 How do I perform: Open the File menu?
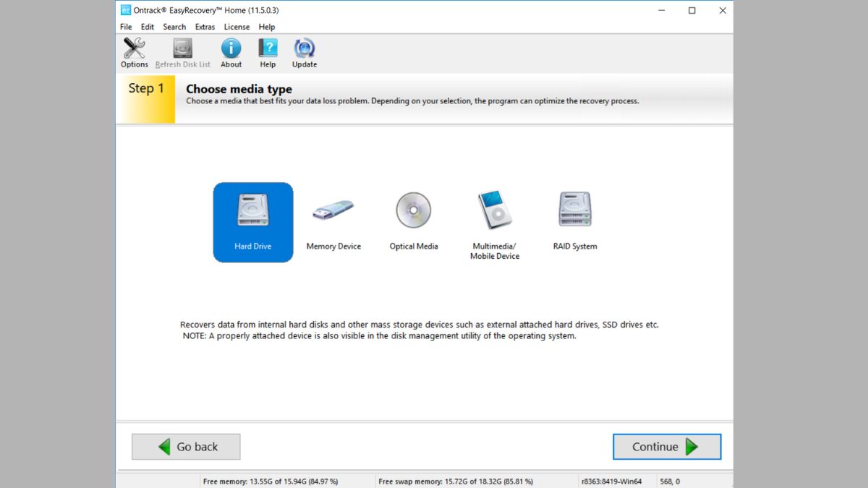(x=126, y=27)
